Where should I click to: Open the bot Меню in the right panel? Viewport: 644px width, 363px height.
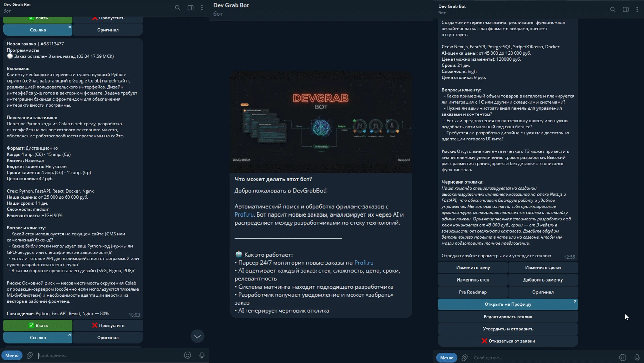tap(446, 357)
